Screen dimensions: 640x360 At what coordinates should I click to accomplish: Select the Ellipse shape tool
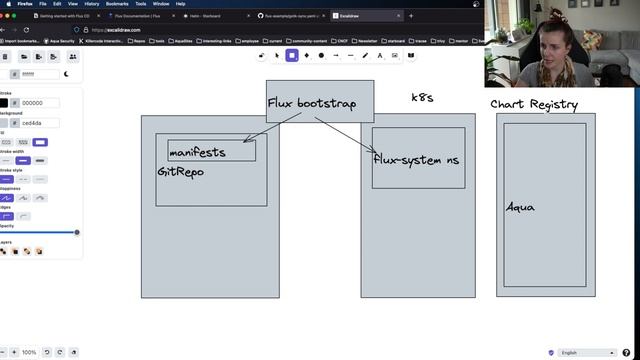pos(321,56)
